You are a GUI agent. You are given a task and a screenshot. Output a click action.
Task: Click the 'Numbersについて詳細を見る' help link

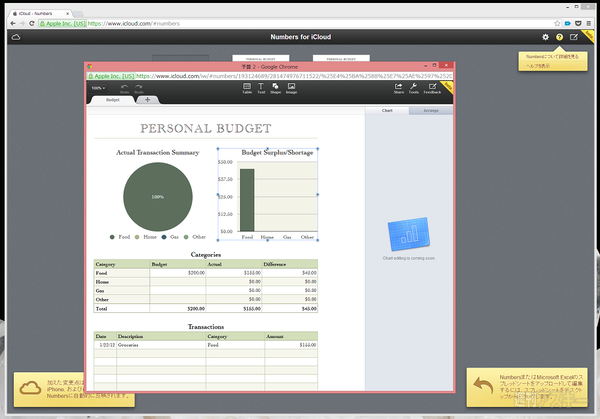click(552, 57)
